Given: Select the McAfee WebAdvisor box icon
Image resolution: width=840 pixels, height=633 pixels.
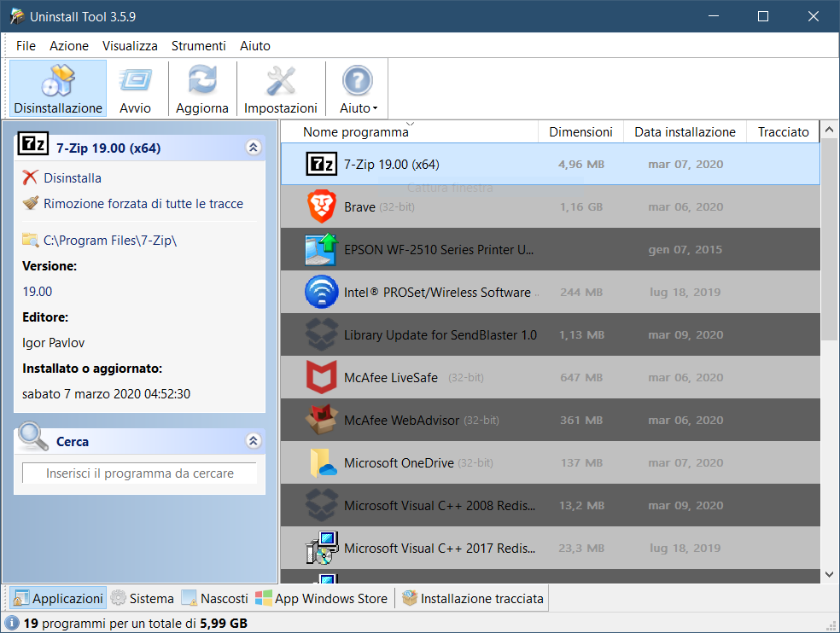Looking at the screenshot, I should click(322, 420).
